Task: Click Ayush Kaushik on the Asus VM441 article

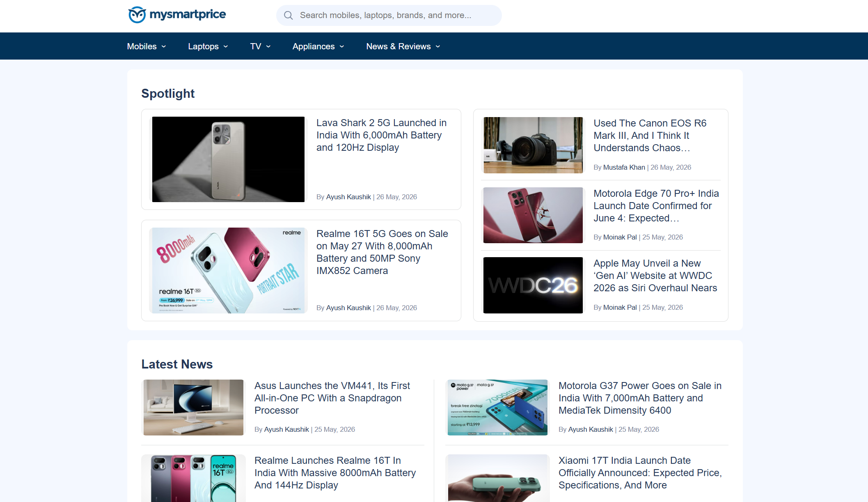Action: pyautogui.click(x=286, y=429)
